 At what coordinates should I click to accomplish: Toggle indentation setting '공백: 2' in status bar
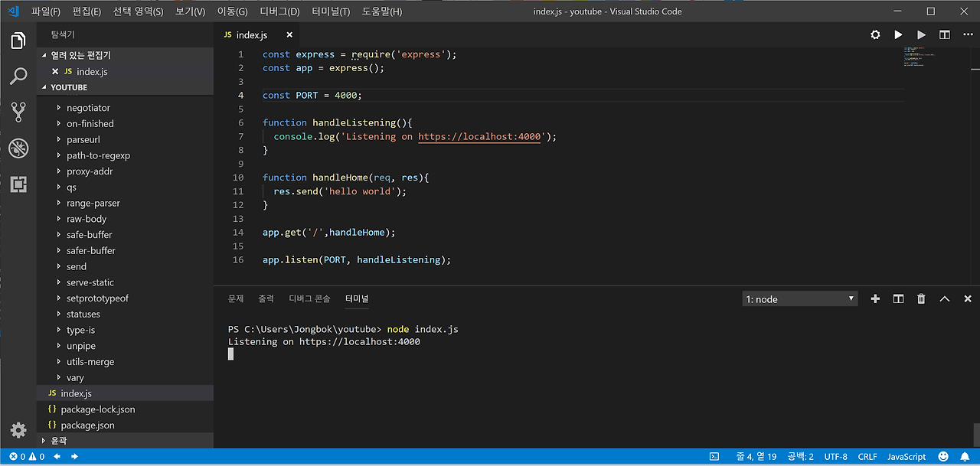[800, 457]
